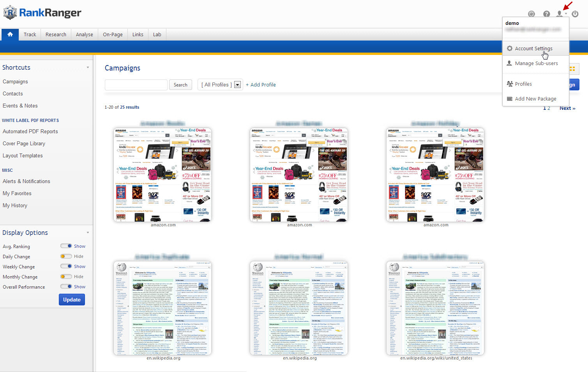Open the On-Page menu

pos(113,34)
